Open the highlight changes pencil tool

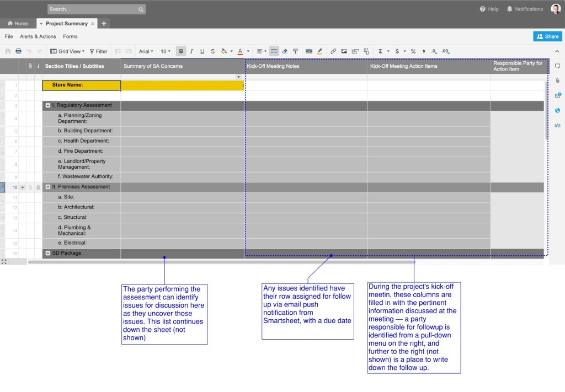click(x=320, y=51)
